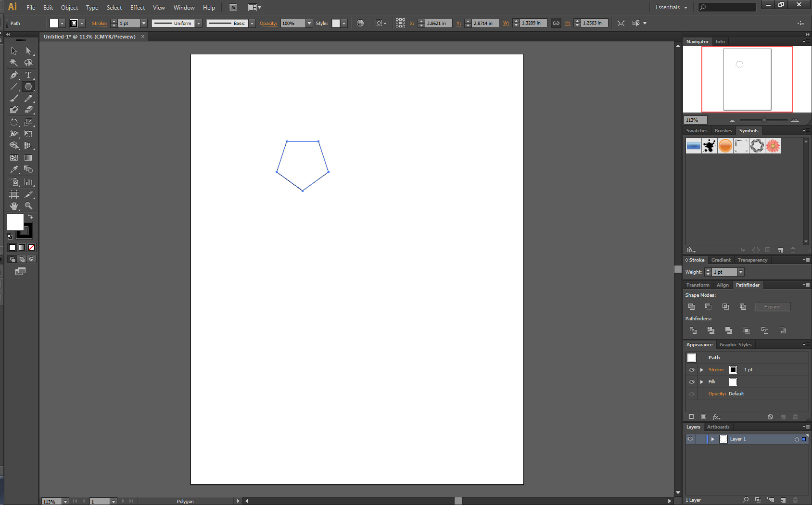
Task: Open Opacity 100% dropdown arrow
Action: click(x=309, y=23)
